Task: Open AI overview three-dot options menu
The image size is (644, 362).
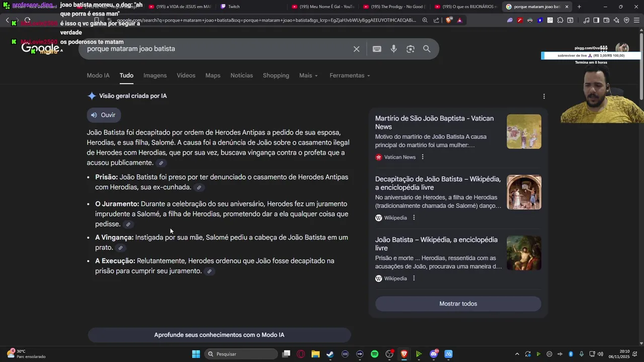Action: [x=544, y=96]
